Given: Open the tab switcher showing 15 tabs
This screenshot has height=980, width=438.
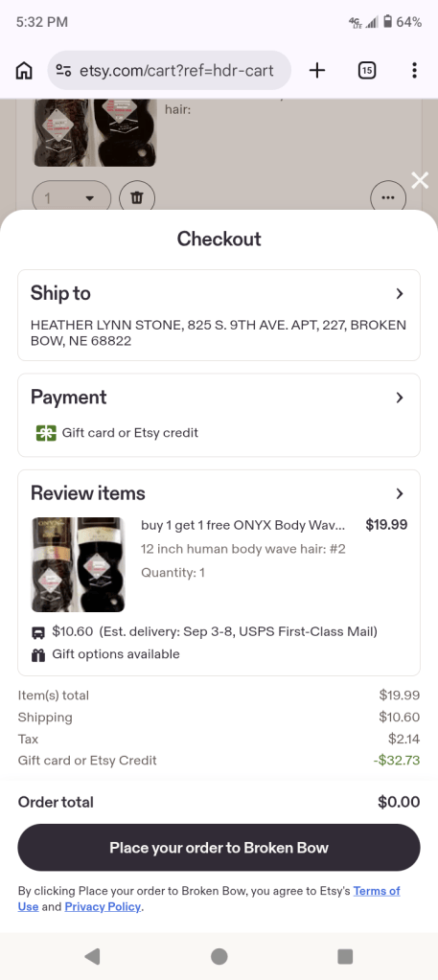Looking at the screenshot, I should point(367,71).
